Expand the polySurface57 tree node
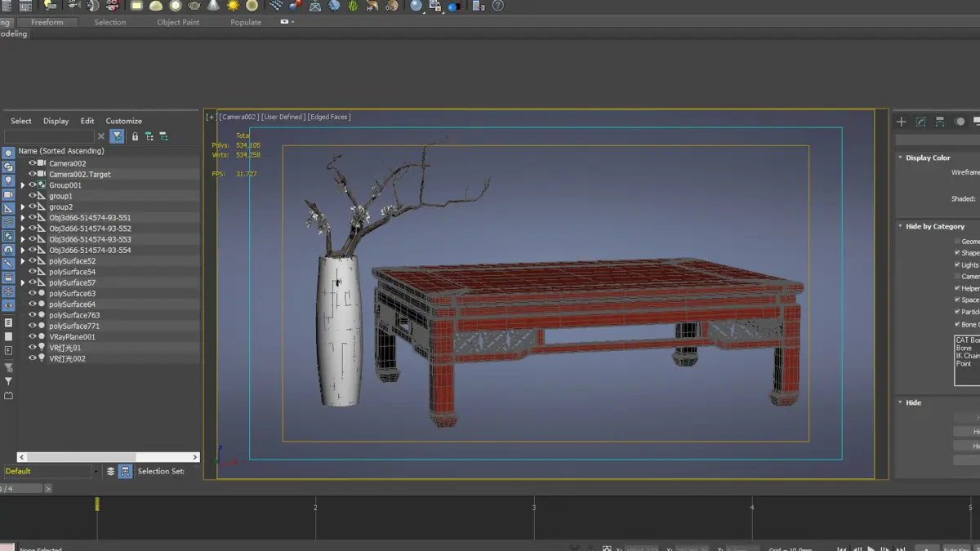 pos(23,282)
